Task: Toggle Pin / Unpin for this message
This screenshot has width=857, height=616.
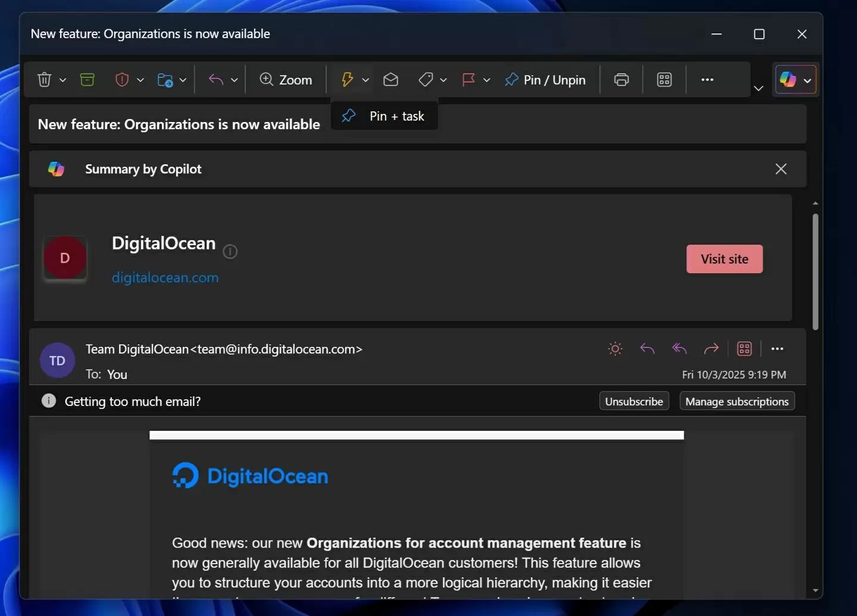Action: pos(545,80)
